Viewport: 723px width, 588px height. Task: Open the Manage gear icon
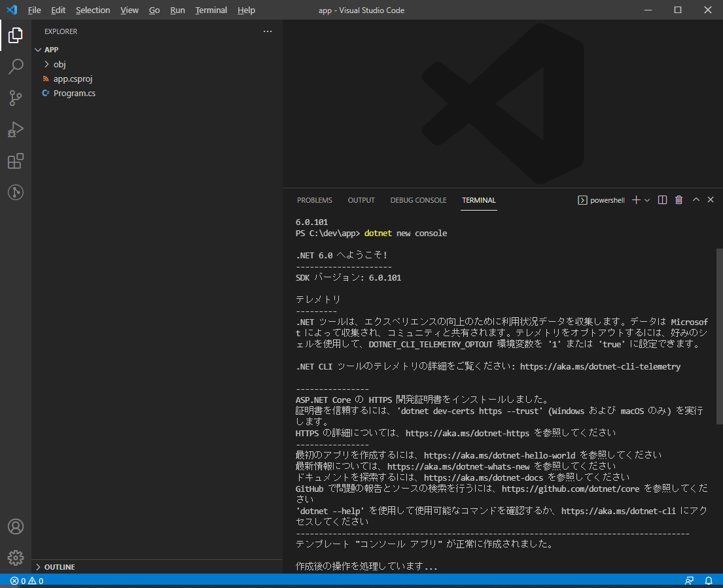15,557
